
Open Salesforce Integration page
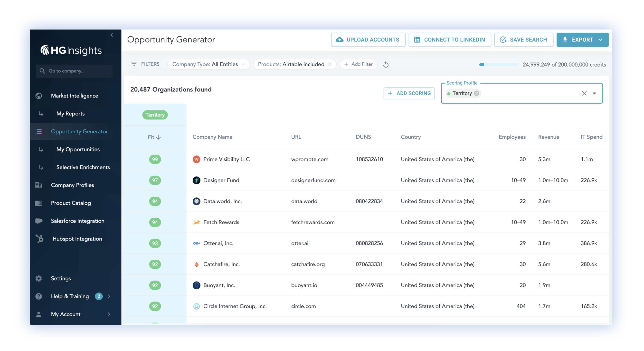(78, 221)
